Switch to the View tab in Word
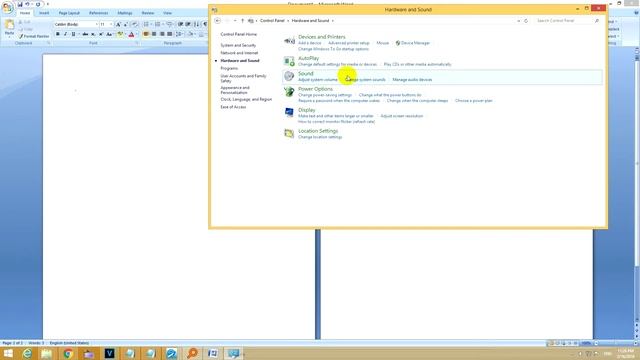 click(x=167, y=13)
